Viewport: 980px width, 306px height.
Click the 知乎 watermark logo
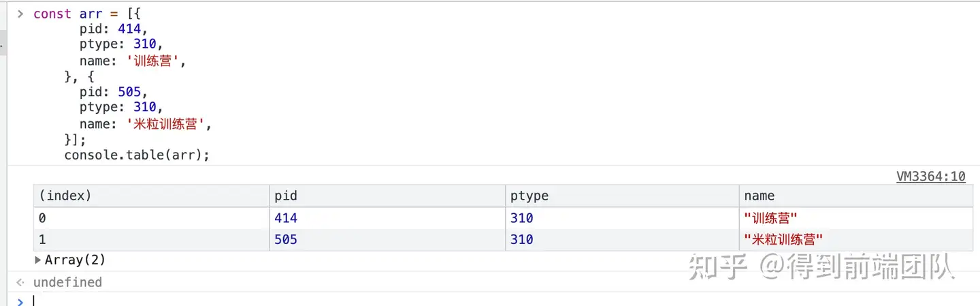(x=717, y=266)
